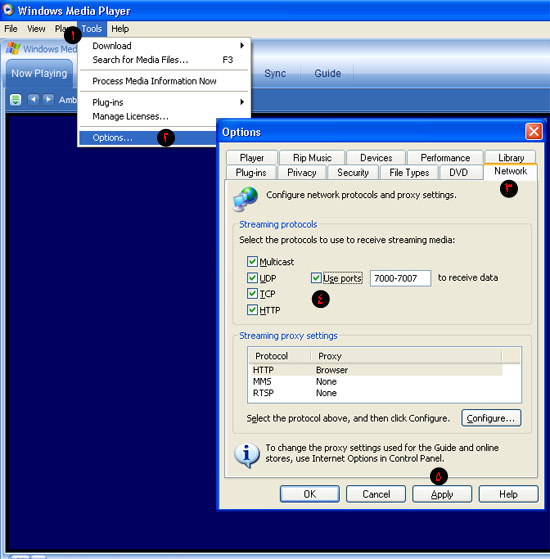Viewport: 550px width, 559px height.
Task: Close the Options dialog with red X
Action: tap(534, 132)
